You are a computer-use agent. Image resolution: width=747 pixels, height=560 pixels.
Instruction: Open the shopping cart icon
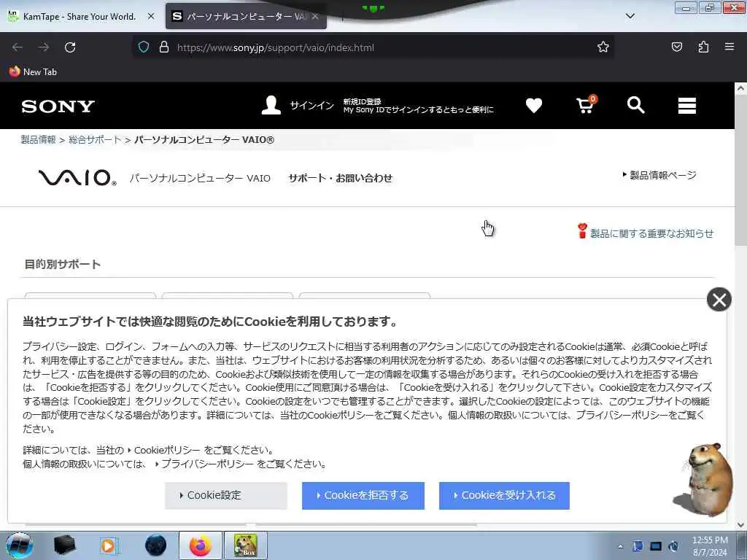pos(586,104)
